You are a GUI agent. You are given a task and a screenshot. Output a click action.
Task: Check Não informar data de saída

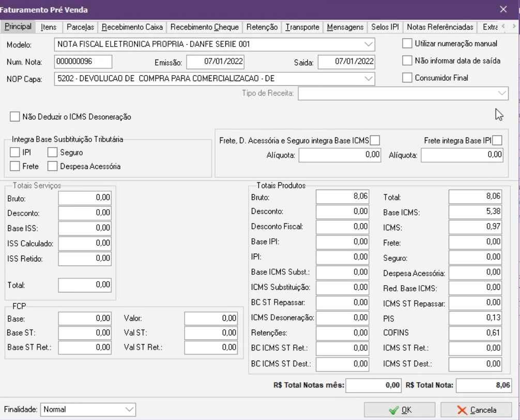point(407,61)
